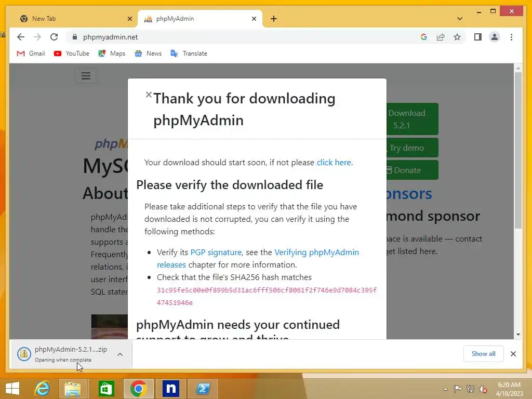Open the YouTube bookmark
Viewport: 532px width, 399px height.
pos(71,54)
